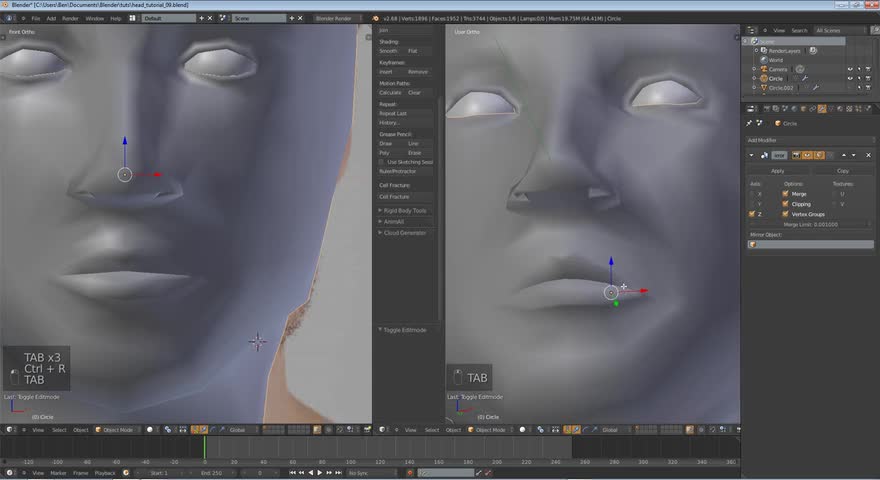Copy the Mirror modifier
The image size is (880, 480).
842,171
